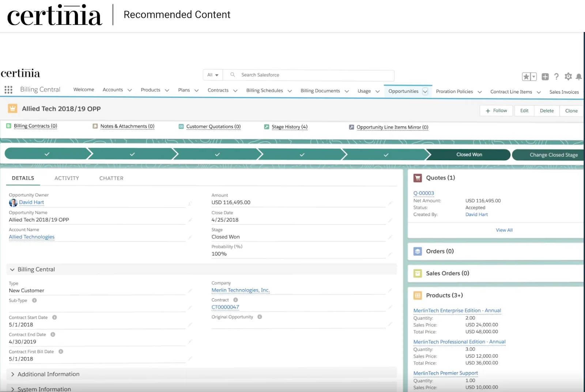Click View All in the Quotes panel
Screen dimensions: 585x392
(504, 230)
